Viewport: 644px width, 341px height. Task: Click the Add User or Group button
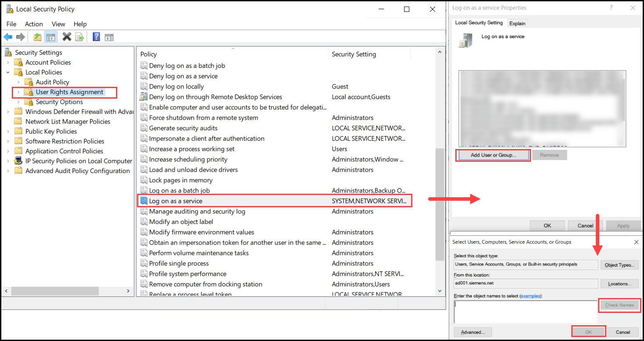[x=493, y=155]
